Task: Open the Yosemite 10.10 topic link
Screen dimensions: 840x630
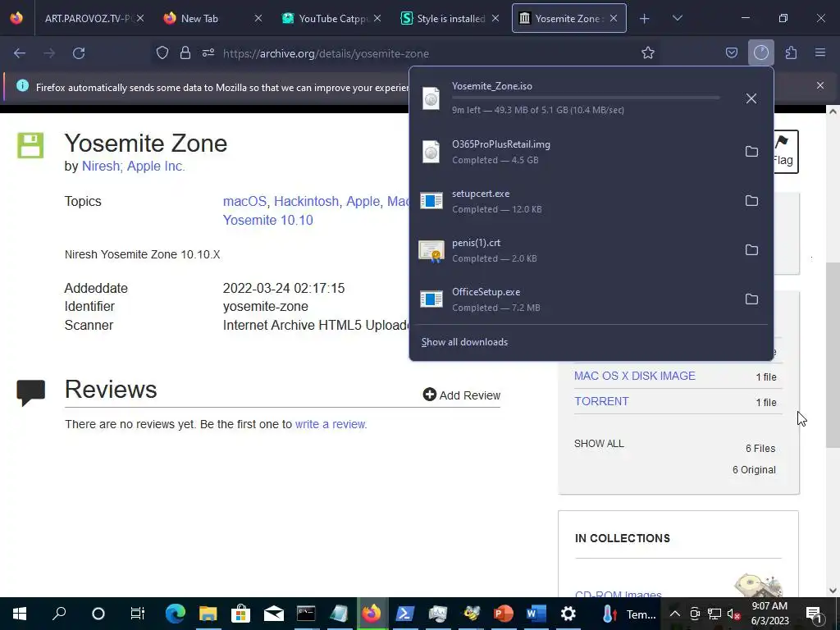Action: [x=268, y=220]
